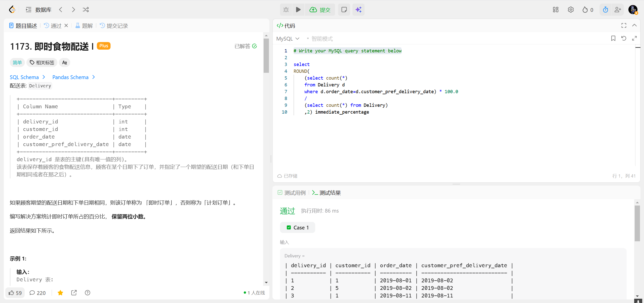Open the AI sparkle assistant
The height and width of the screenshot is (303, 644).
[358, 10]
